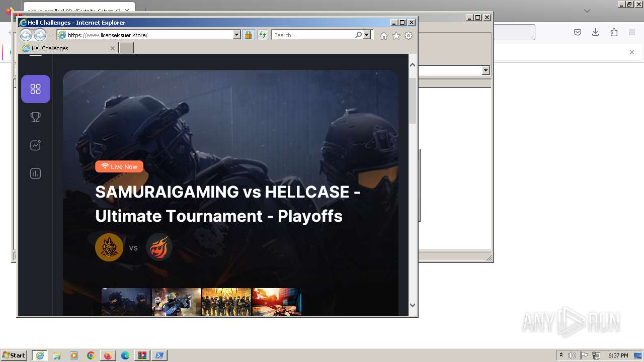Refresh the page in Internet Explorer

click(263, 35)
